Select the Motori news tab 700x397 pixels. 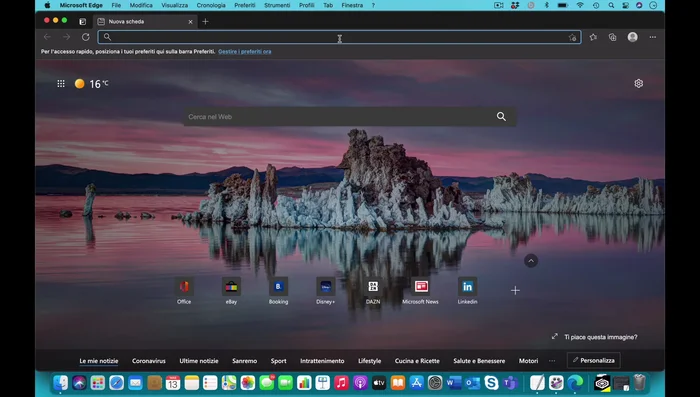click(529, 361)
